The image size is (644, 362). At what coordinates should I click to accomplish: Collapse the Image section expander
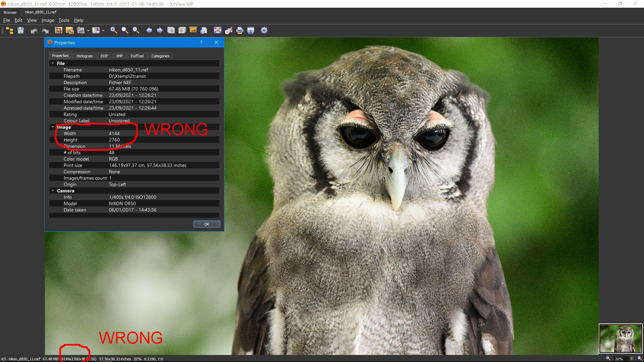pos(53,127)
